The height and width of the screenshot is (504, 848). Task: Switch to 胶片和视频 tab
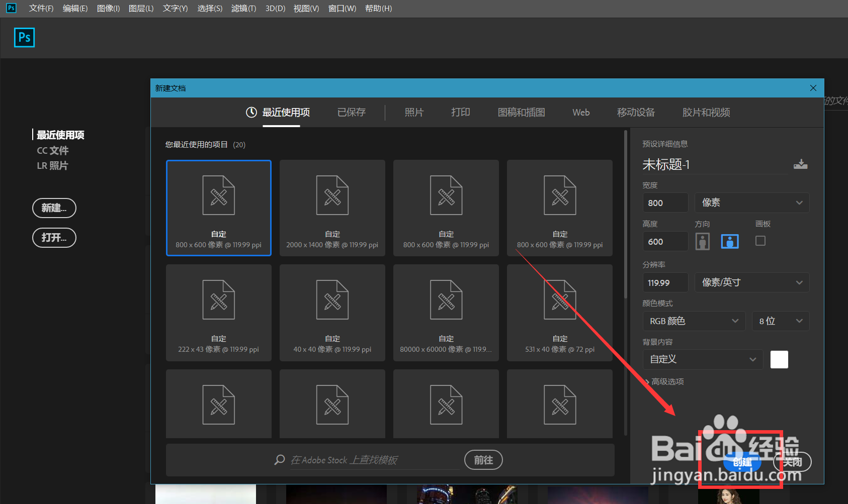point(706,112)
